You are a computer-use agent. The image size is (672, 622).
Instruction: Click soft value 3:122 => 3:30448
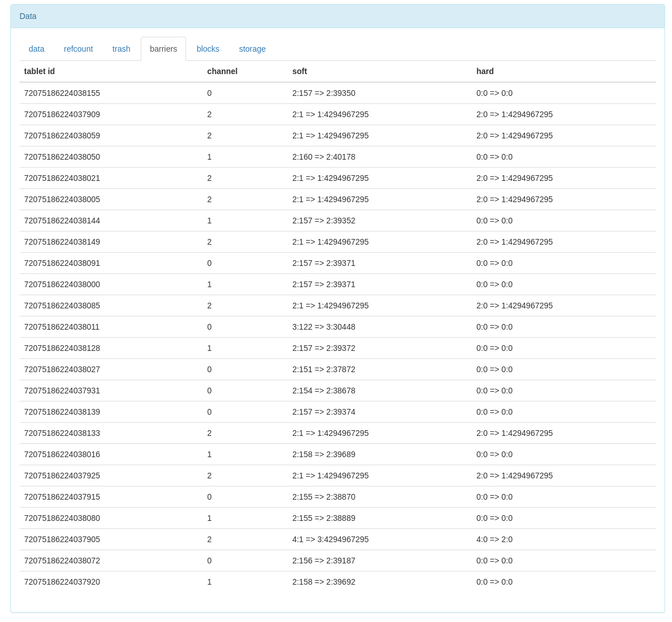pyautogui.click(x=323, y=327)
